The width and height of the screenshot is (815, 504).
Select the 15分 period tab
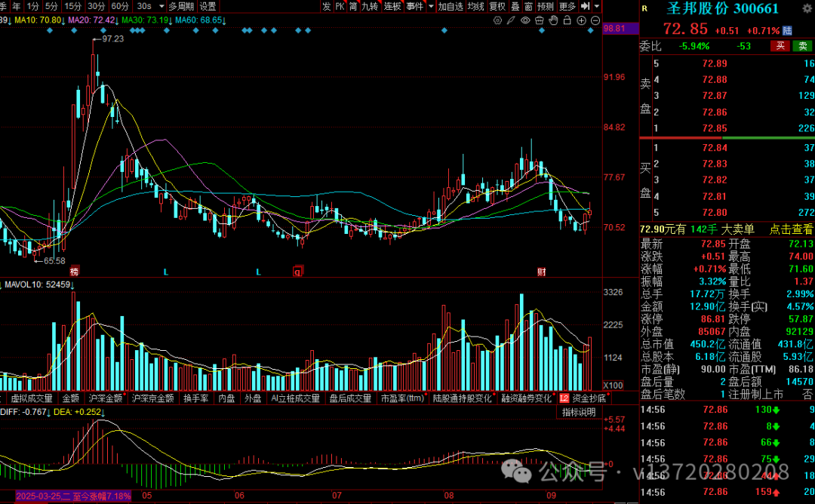[x=72, y=6]
